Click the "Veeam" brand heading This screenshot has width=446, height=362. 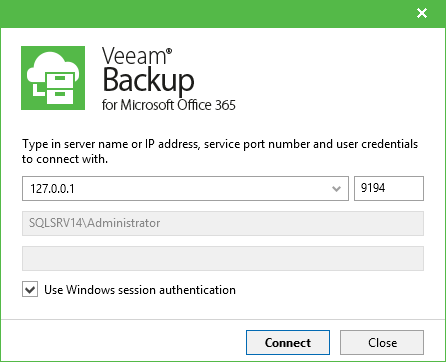click(134, 56)
